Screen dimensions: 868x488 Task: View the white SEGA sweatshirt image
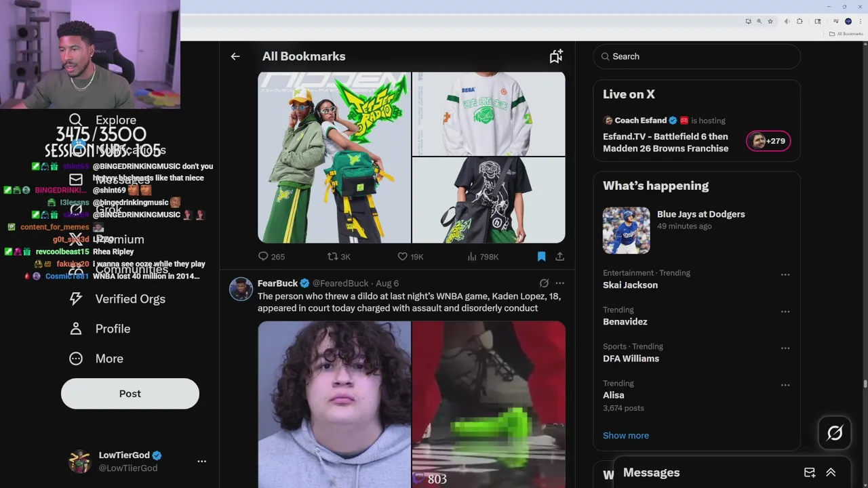pos(489,114)
